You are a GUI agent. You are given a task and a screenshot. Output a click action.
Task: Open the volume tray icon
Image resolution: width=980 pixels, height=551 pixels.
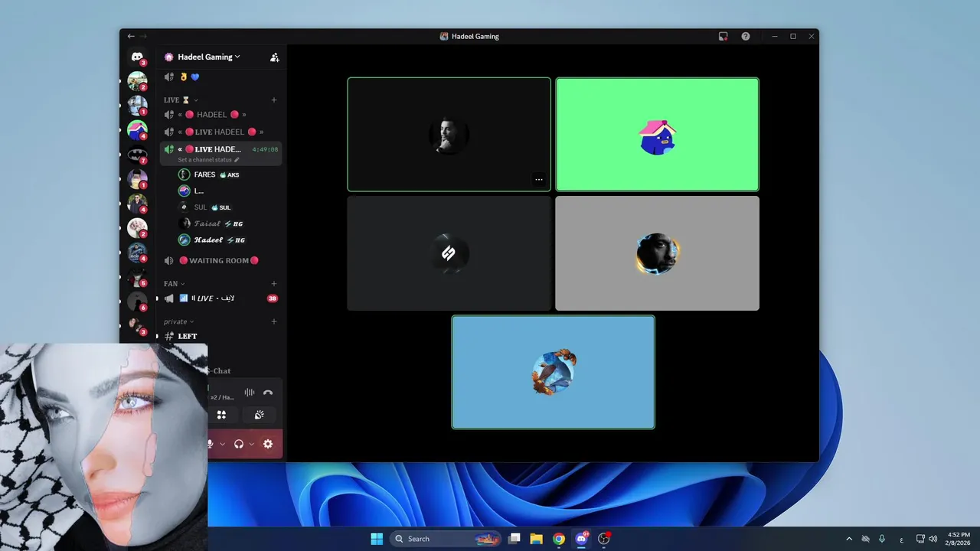933,539
